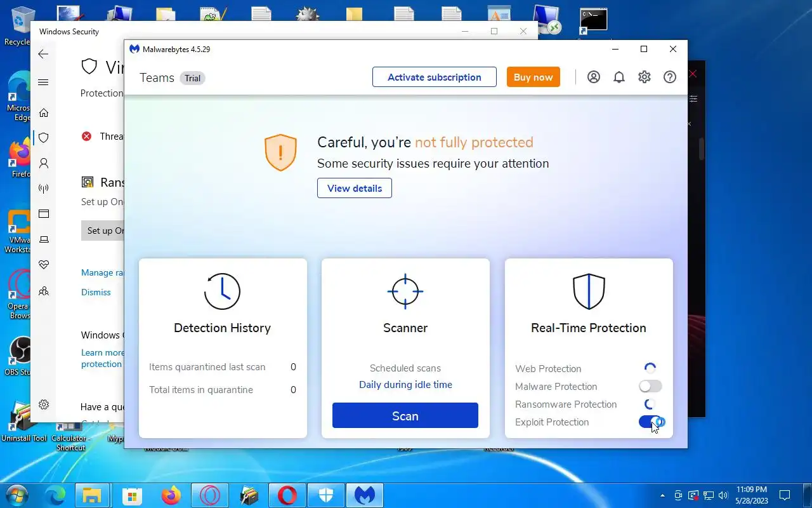Viewport: 812px width, 508px height.
Task: Click Total items in quarantine row
Action: pyautogui.click(x=223, y=390)
